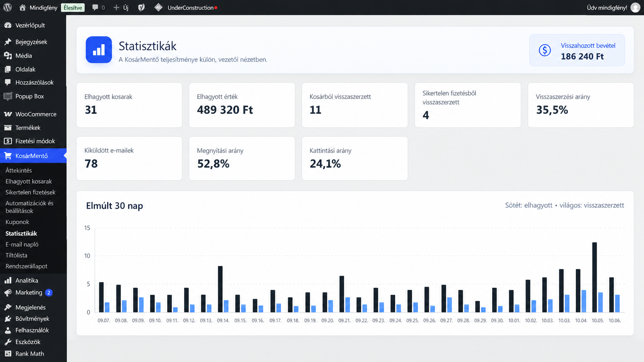Click Üdv mindigfény! account link
The image size is (644, 362).
tap(607, 8)
